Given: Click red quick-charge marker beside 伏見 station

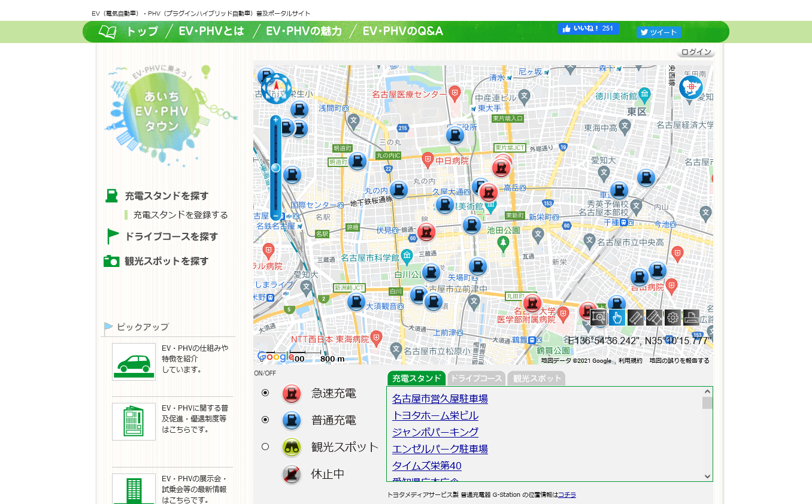Looking at the screenshot, I should (x=426, y=232).
